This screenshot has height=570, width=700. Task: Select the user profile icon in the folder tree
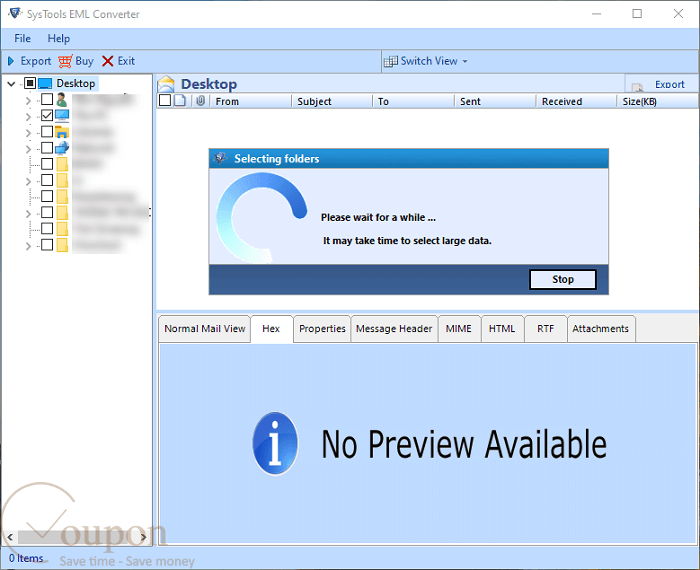[62, 100]
